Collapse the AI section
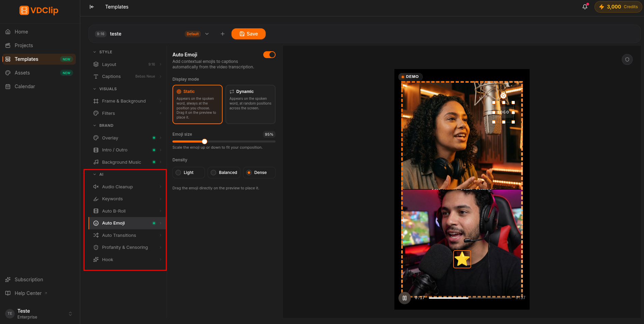The image size is (644, 324). 95,174
